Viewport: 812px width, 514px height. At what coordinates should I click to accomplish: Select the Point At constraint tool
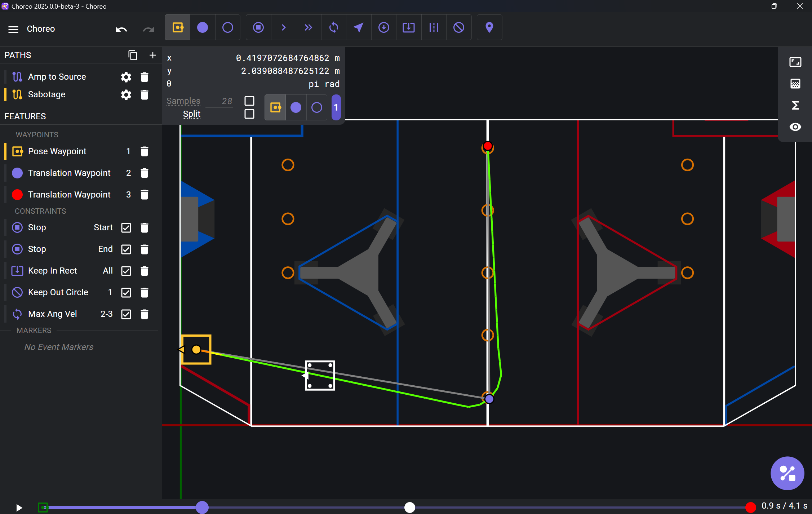tap(358, 27)
